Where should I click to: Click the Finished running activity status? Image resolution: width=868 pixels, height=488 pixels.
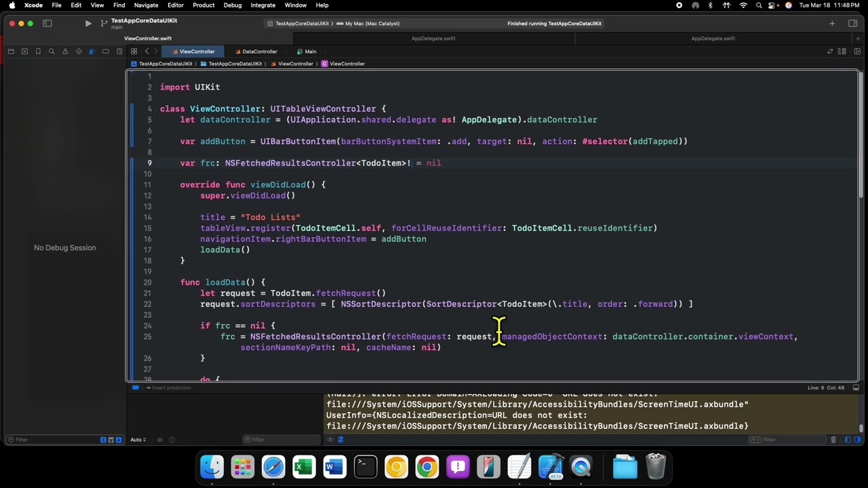pos(554,24)
